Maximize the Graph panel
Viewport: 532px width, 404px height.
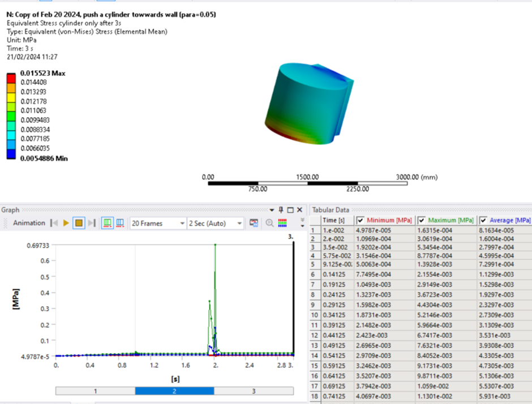[x=290, y=209]
